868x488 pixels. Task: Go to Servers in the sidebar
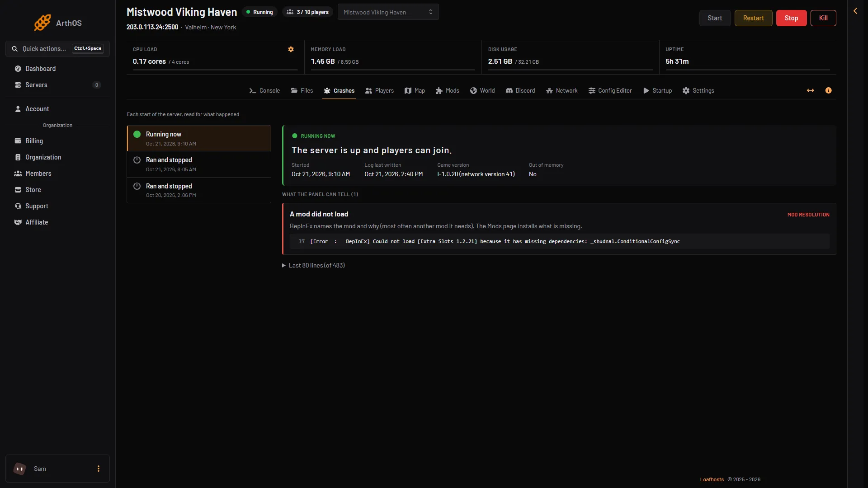point(57,85)
